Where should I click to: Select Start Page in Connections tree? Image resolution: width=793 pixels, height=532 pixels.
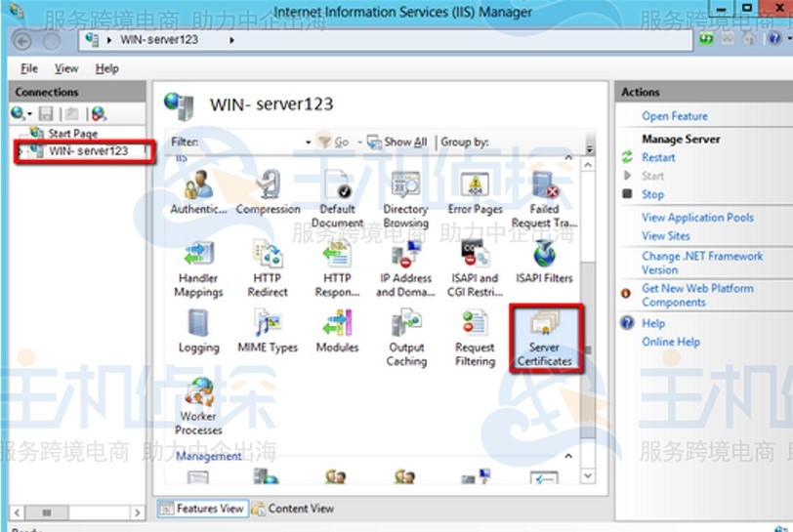pyautogui.click(x=72, y=134)
